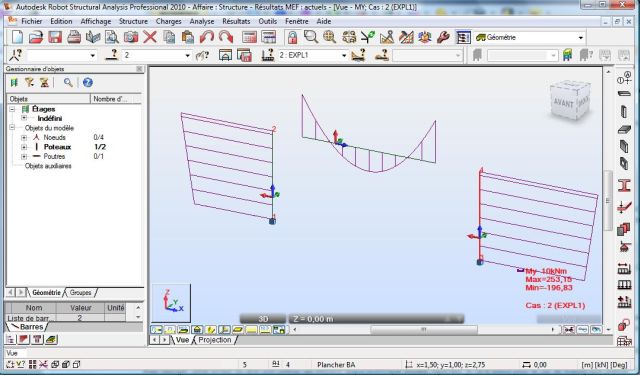Image resolution: width=640 pixels, height=375 pixels.
Task: Click the zoom magnifier toolbar icon
Action: (x=311, y=38)
